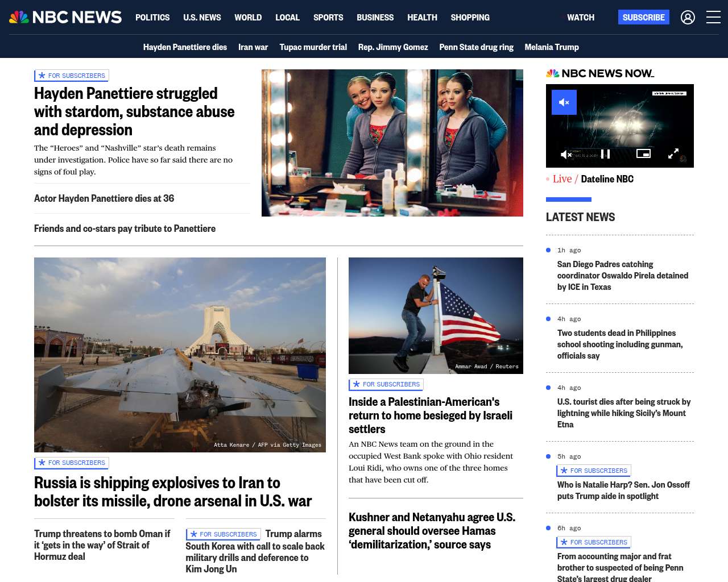
Task: Click the dressing room mirror photo
Action: (392, 143)
